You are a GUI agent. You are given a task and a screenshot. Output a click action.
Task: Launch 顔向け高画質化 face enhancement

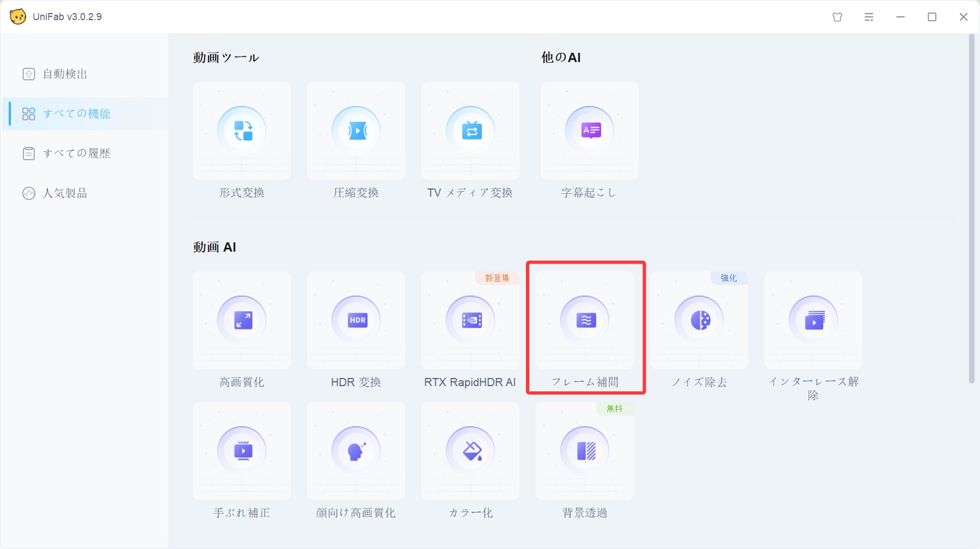(356, 450)
